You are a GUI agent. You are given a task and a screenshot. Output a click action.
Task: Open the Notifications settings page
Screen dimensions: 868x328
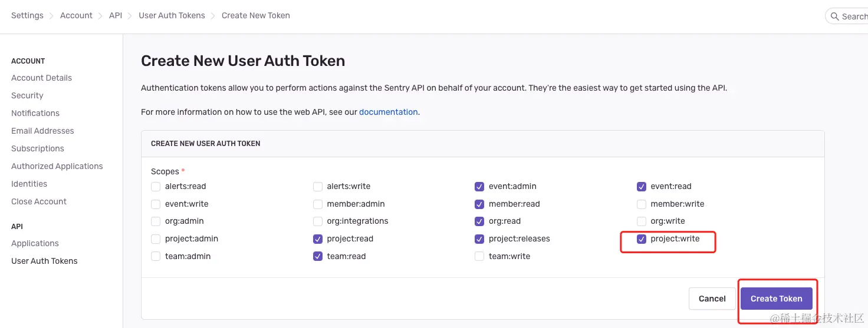coord(35,113)
